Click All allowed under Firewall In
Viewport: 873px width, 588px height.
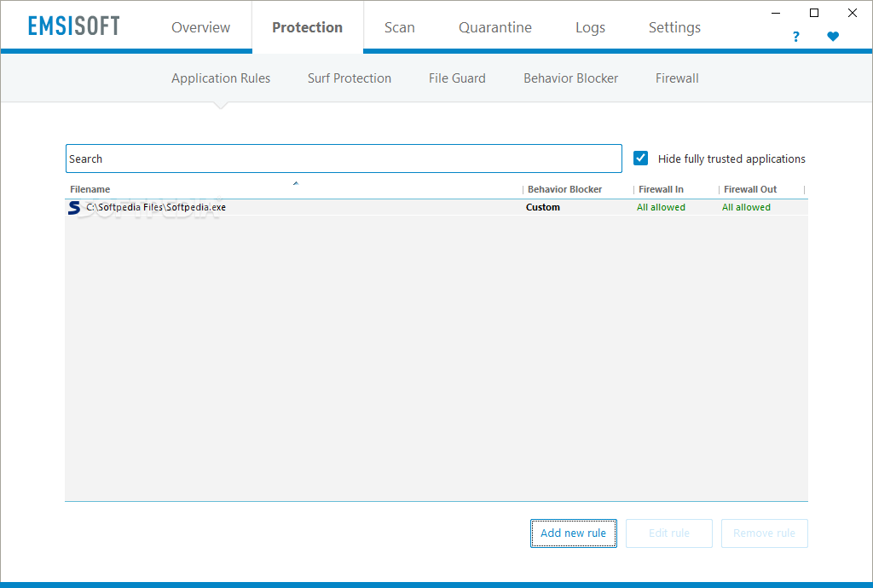click(x=661, y=207)
